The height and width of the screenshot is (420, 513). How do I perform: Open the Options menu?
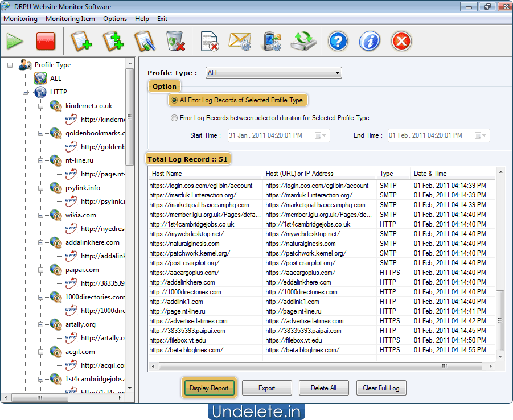click(x=115, y=19)
